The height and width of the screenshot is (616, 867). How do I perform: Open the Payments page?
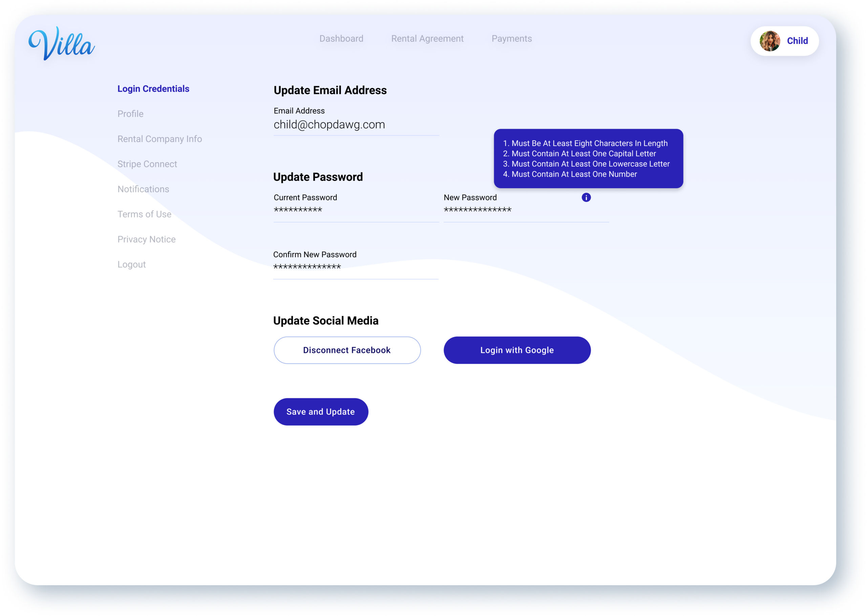click(x=511, y=39)
